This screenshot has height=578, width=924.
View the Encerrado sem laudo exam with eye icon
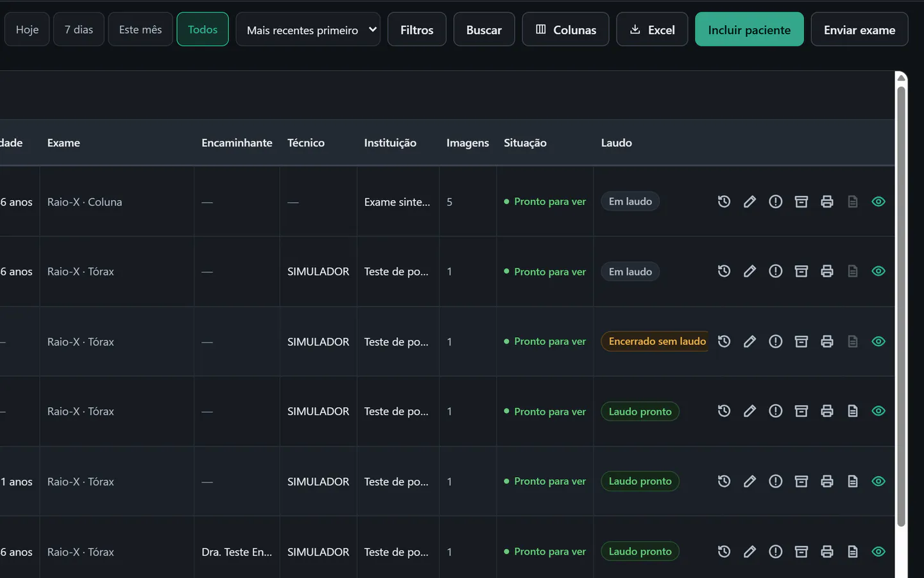coord(878,342)
